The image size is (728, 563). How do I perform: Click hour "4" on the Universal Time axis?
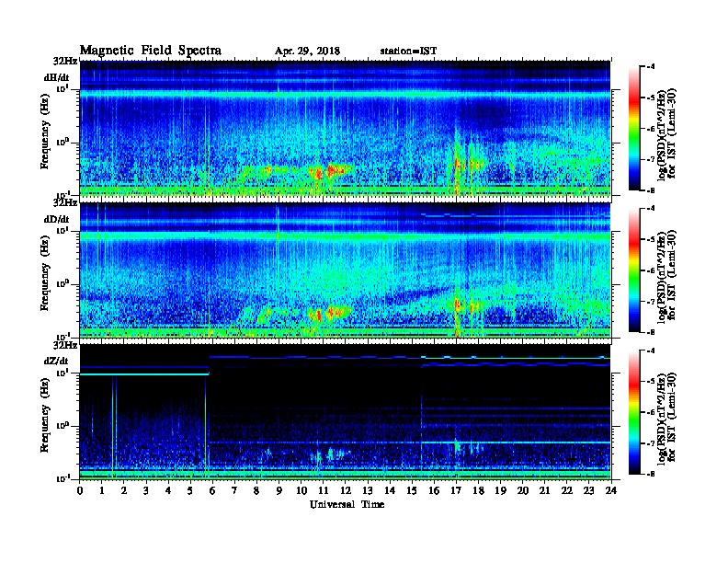pyautogui.click(x=168, y=491)
